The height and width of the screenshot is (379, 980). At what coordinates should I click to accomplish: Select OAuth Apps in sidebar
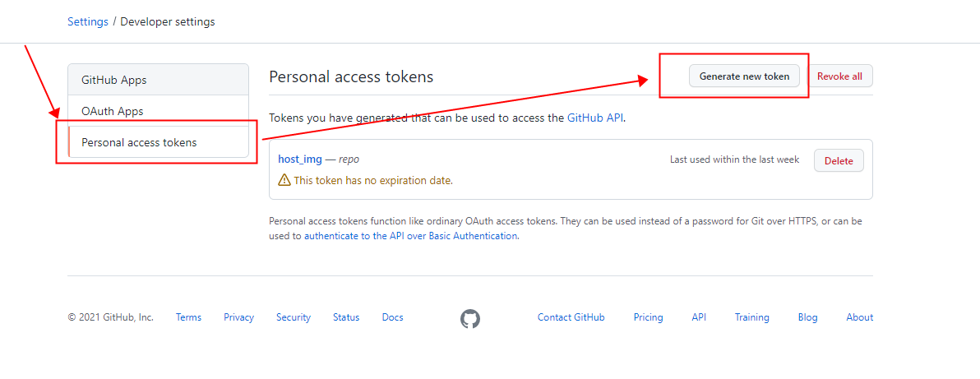tap(158, 111)
